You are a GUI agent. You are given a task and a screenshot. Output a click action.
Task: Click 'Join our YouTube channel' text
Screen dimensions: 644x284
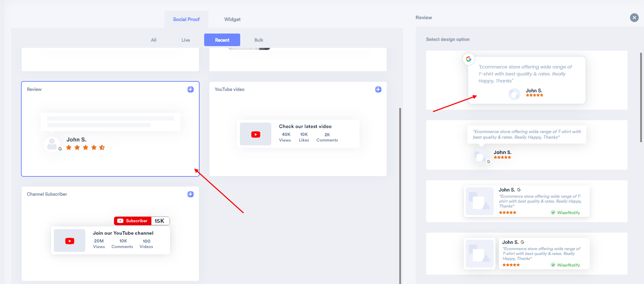[123, 233]
